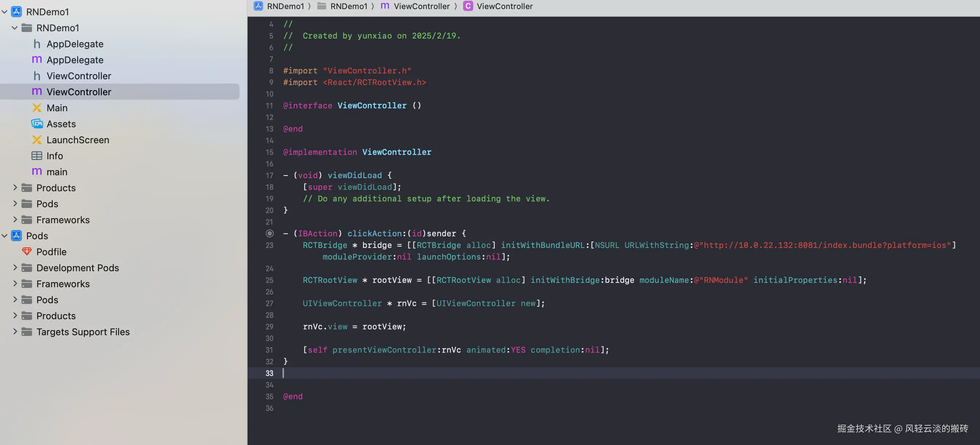Select the AppDelegate implementation file icon

(37, 60)
